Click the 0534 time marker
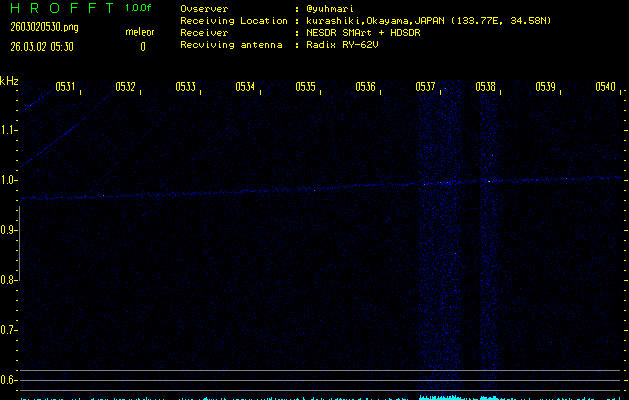Viewport: 629px width, 400px height. click(x=245, y=87)
